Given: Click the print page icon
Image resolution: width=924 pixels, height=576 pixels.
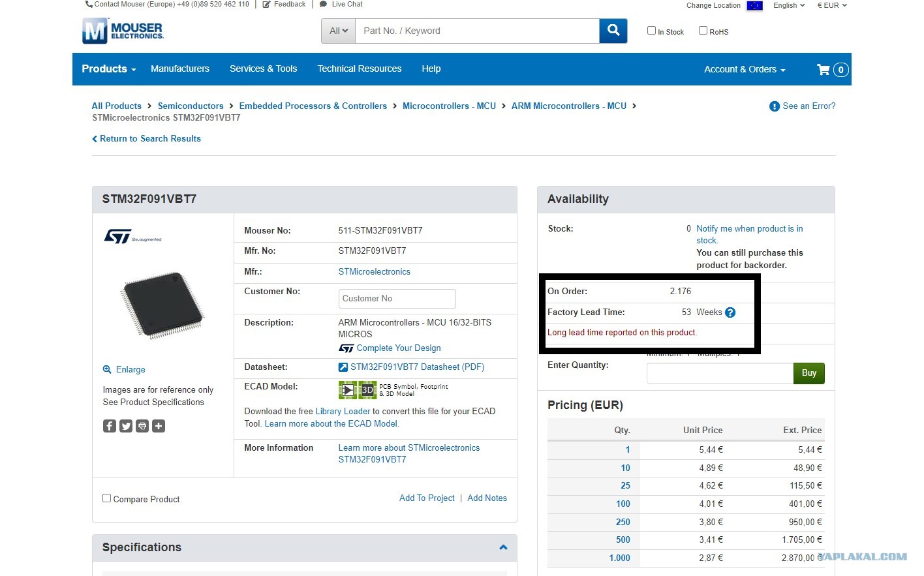Looking at the screenshot, I should coord(142,426).
